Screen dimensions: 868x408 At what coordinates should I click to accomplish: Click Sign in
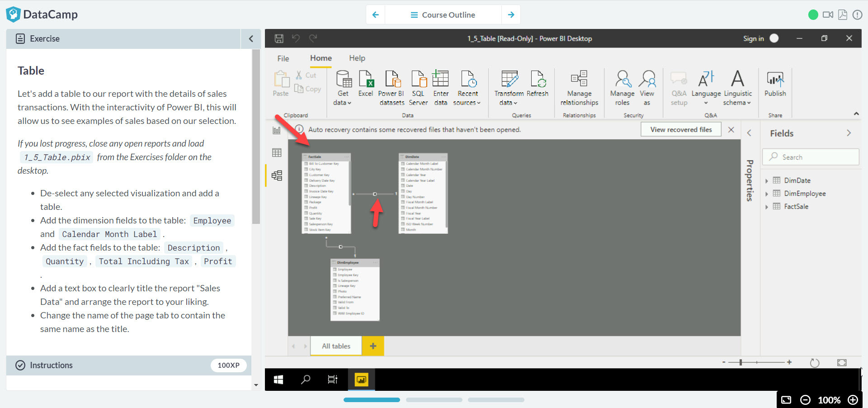pyautogui.click(x=753, y=38)
